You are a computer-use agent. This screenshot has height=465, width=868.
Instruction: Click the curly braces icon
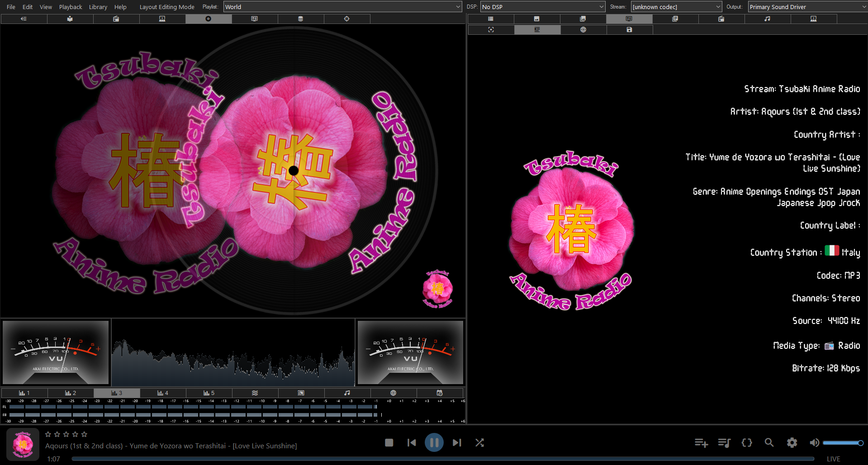coord(747,443)
